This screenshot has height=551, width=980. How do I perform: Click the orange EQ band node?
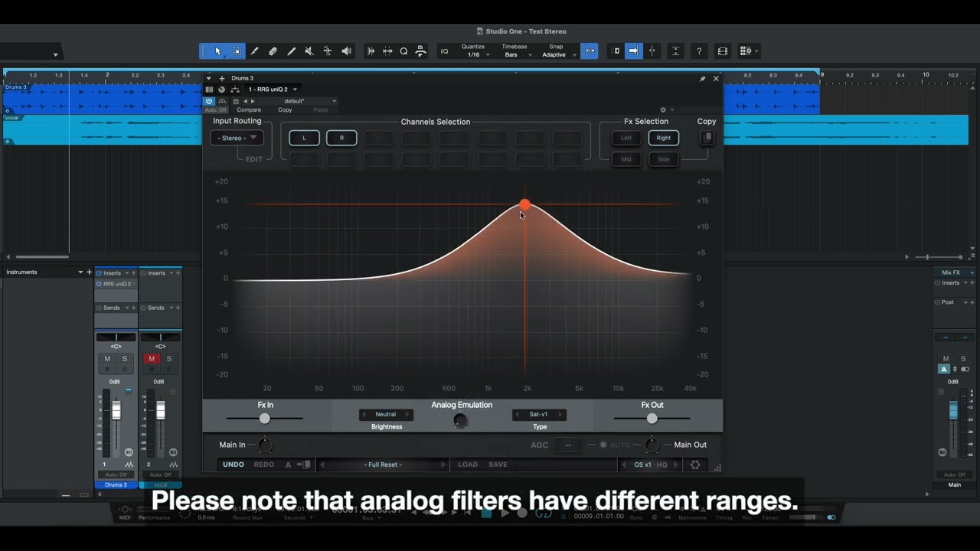tap(524, 204)
